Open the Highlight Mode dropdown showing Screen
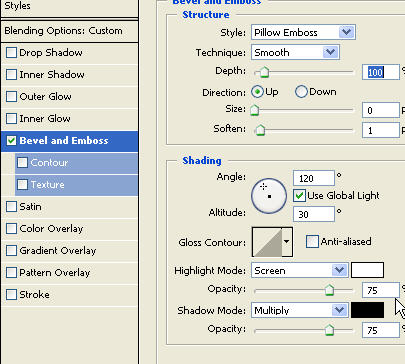Viewport: 405px width, 364px height. [300, 270]
